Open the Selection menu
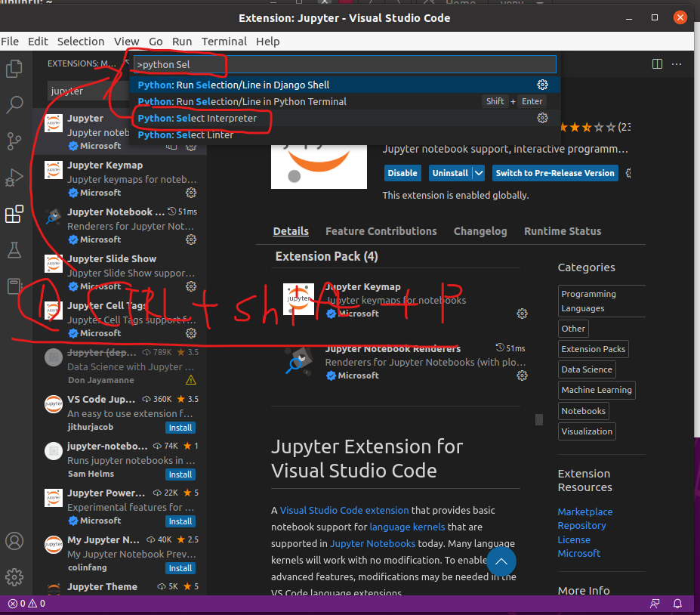Screen dimensions: 700x615 click(x=81, y=42)
